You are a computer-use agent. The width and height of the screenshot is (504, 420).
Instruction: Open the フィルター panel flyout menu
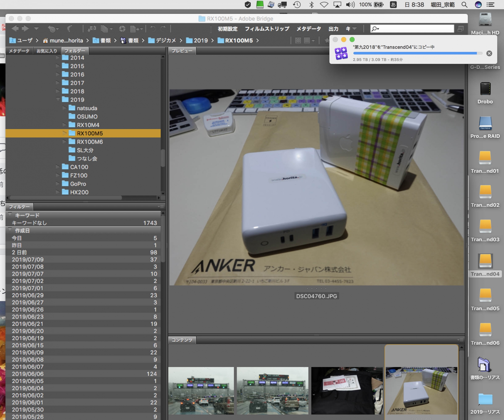(161, 207)
